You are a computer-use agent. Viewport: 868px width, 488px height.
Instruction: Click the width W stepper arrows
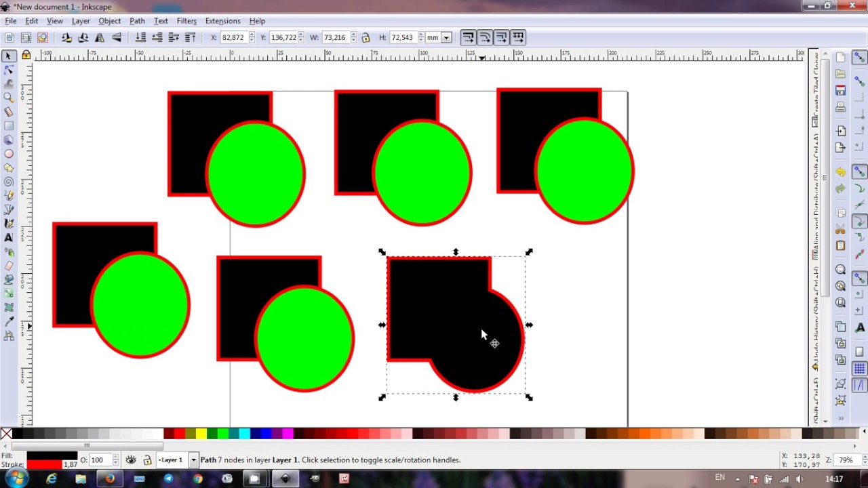[353, 37]
